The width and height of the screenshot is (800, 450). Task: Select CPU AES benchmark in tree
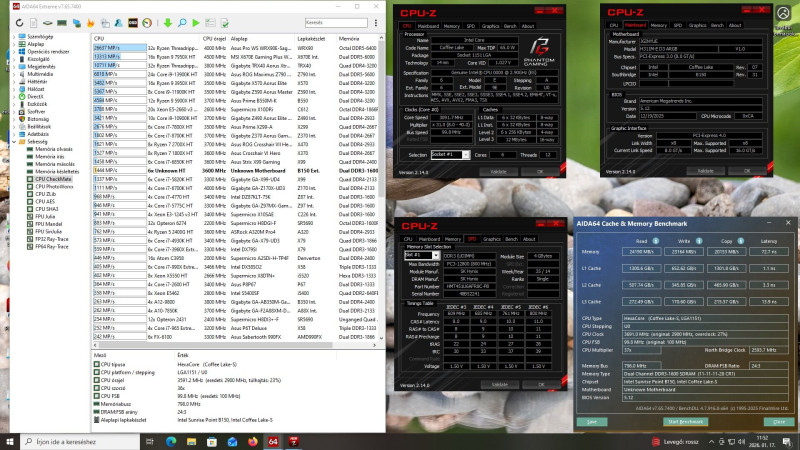click(x=41, y=202)
